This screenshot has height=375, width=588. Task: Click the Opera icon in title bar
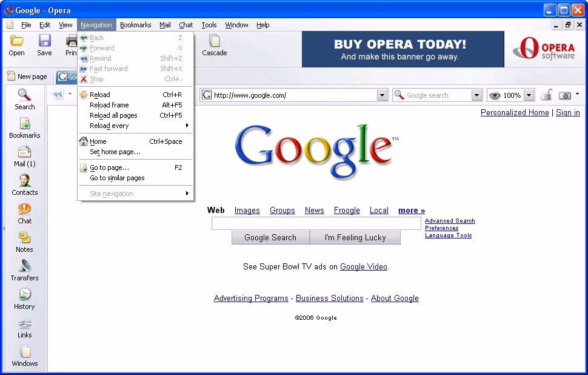(x=8, y=10)
